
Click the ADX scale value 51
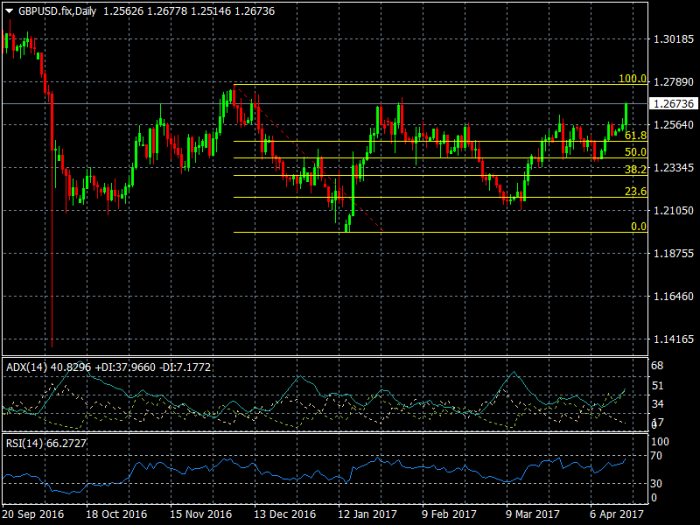point(657,386)
